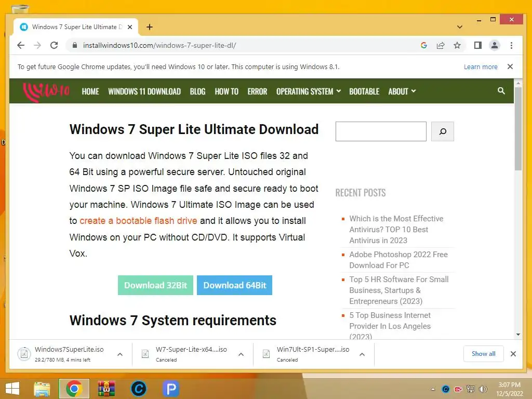Click the scrollbar down arrow
The width and height of the screenshot is (532, 399).
[518, 335]
